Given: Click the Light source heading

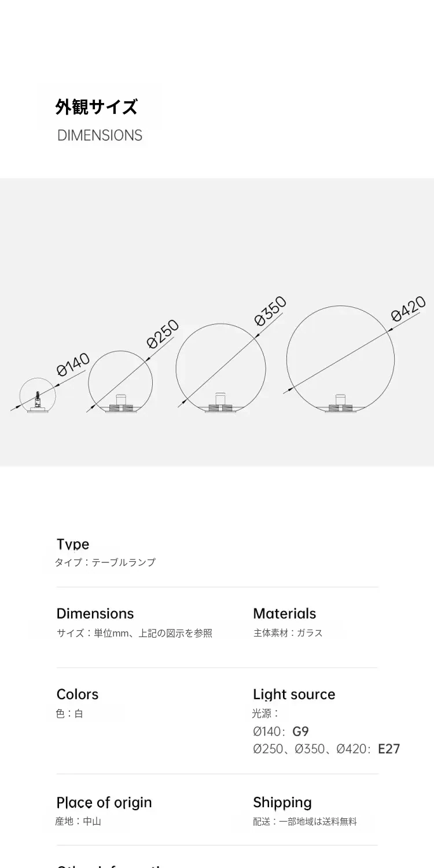Looking at the screenshot, I should (294, 694).
